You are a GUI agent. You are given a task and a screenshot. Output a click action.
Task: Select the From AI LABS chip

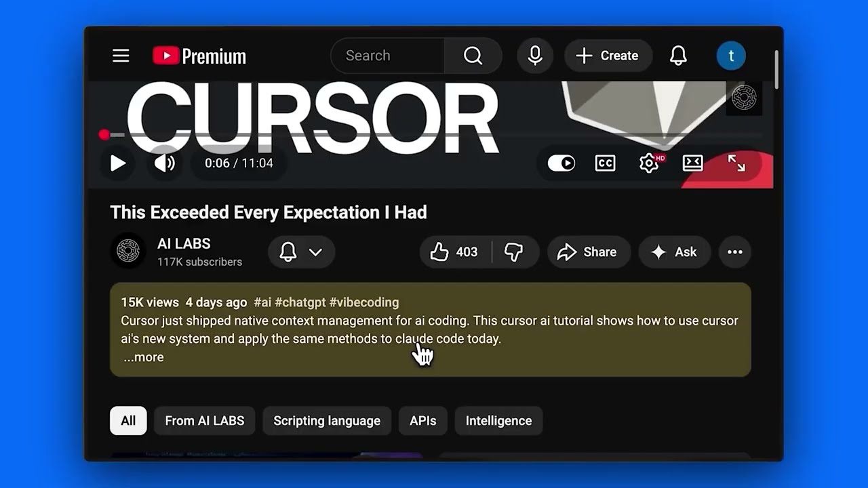click(205, 421)
